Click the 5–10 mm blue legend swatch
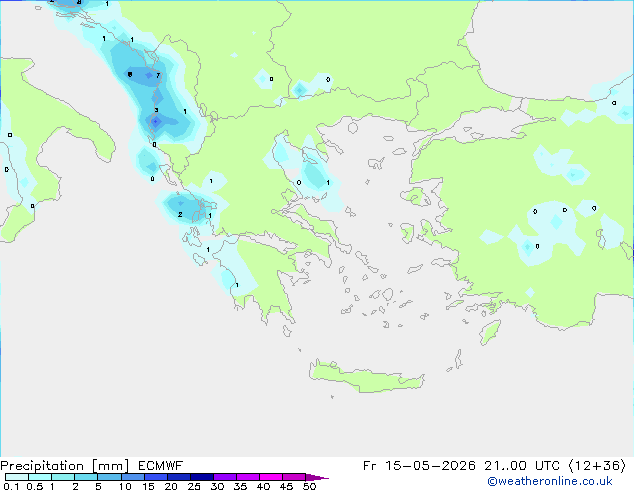634x490 pixels. pos(109,477)
